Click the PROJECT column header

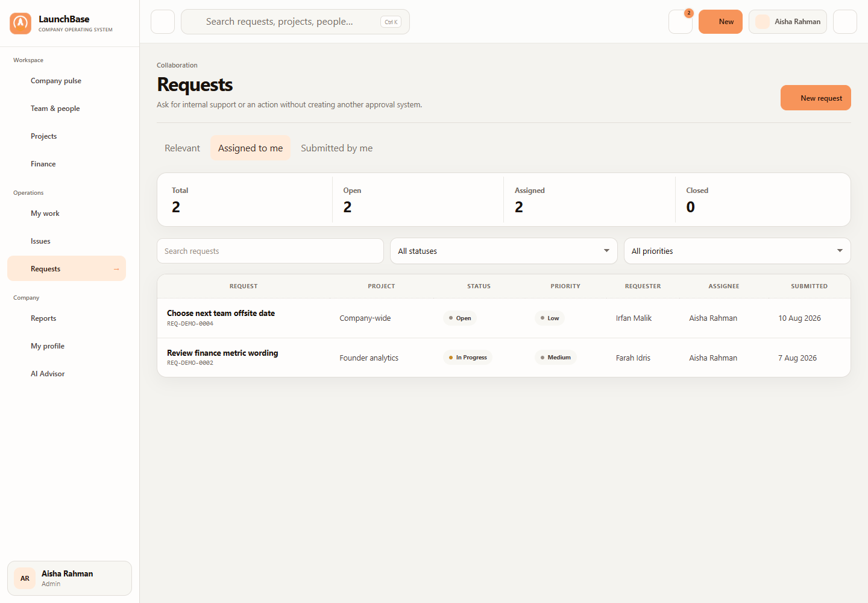382,286
